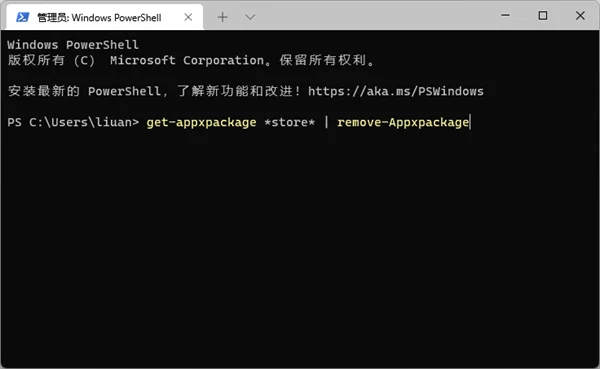Open a new tab with the plus button

tap(222, 17)
